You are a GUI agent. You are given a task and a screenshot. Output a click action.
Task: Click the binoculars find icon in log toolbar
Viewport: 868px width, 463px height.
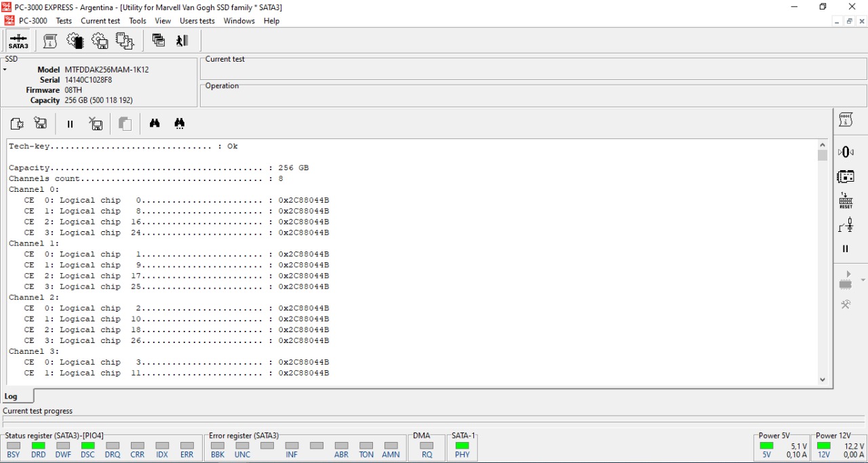155,123
